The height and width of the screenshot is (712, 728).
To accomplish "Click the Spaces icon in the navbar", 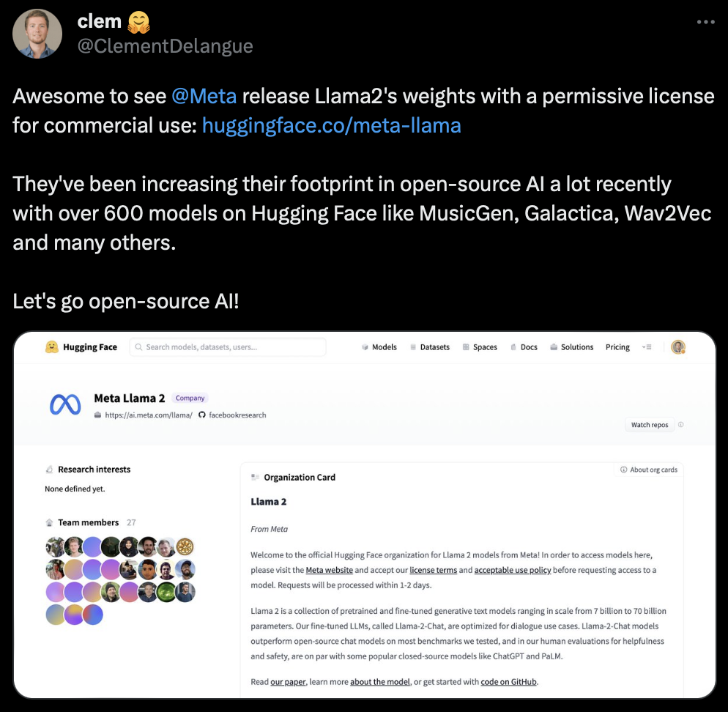I will pyautogui.click(x=466, y=347).
